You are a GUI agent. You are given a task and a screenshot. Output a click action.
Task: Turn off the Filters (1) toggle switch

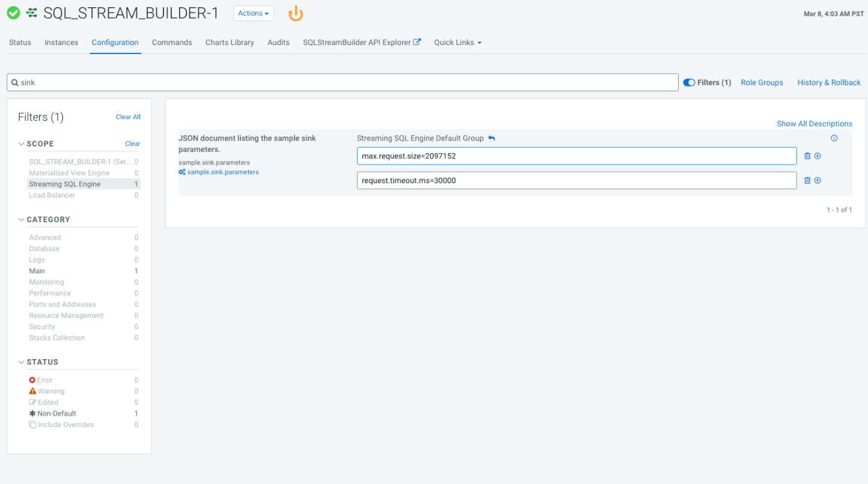[689, 83]
